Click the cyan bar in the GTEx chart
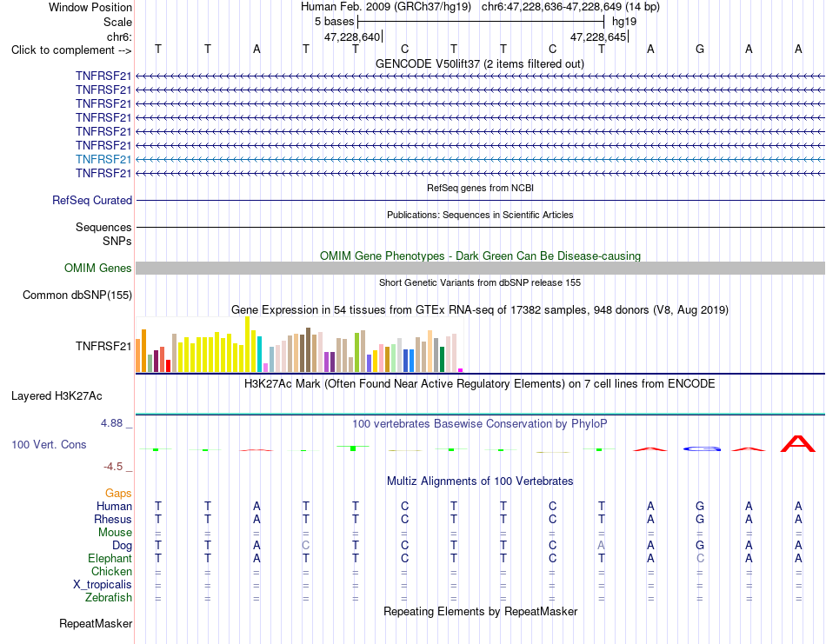Screen dimensions: 826x644 259,354
